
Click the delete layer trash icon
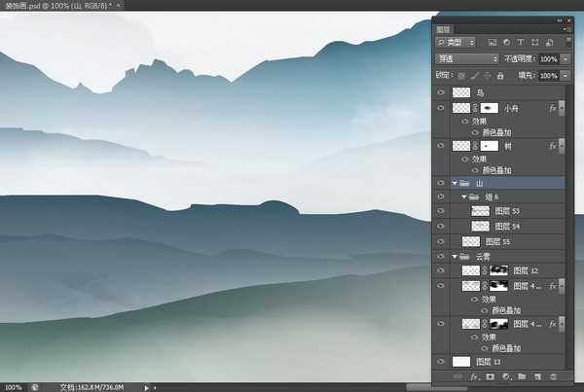(x=554, y=376)
